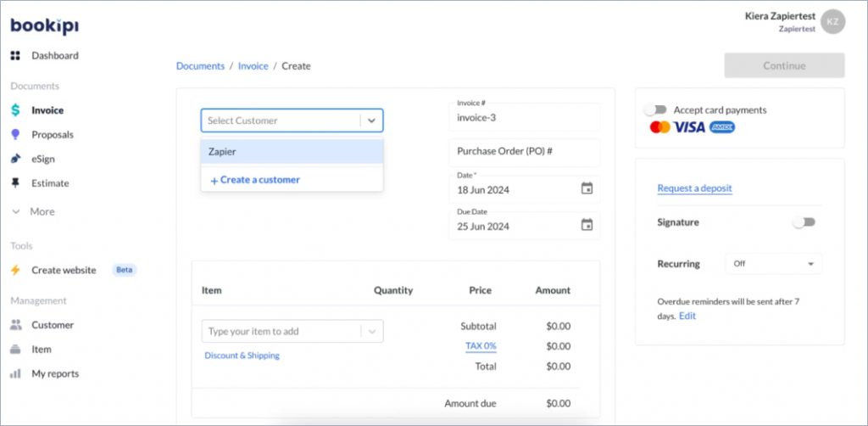Open the item selector dropdown arrow

point(371,332)
